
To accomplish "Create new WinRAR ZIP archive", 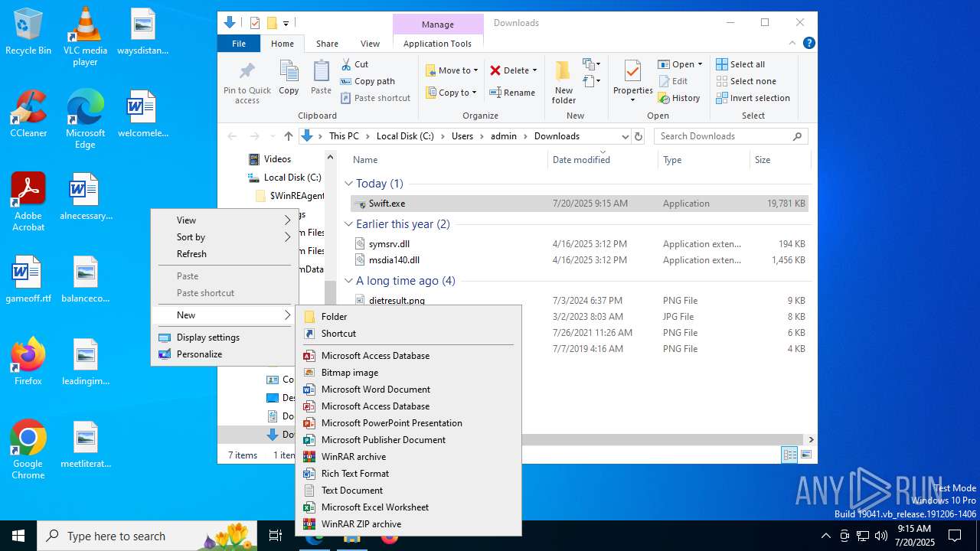I will coord(408,524).
